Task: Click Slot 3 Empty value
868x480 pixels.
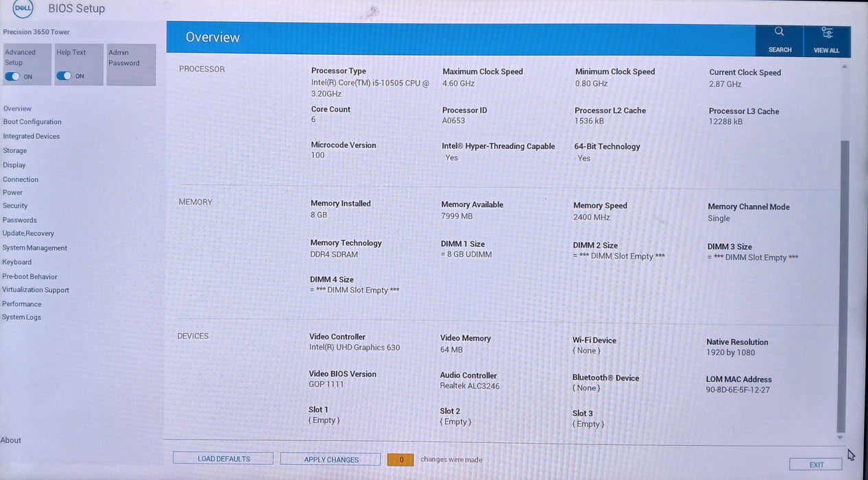Action: (x=588, y=424)
